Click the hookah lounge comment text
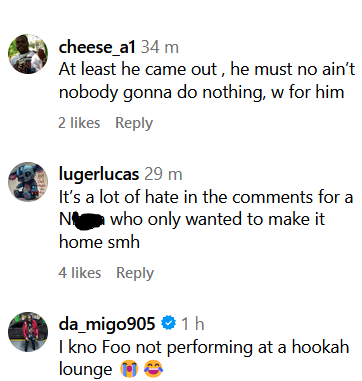The height and width of the screenshot is (381, 362). 204,358
